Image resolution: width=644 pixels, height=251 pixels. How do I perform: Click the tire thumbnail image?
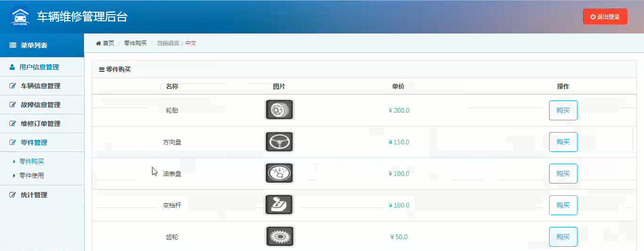click(279, 110)
